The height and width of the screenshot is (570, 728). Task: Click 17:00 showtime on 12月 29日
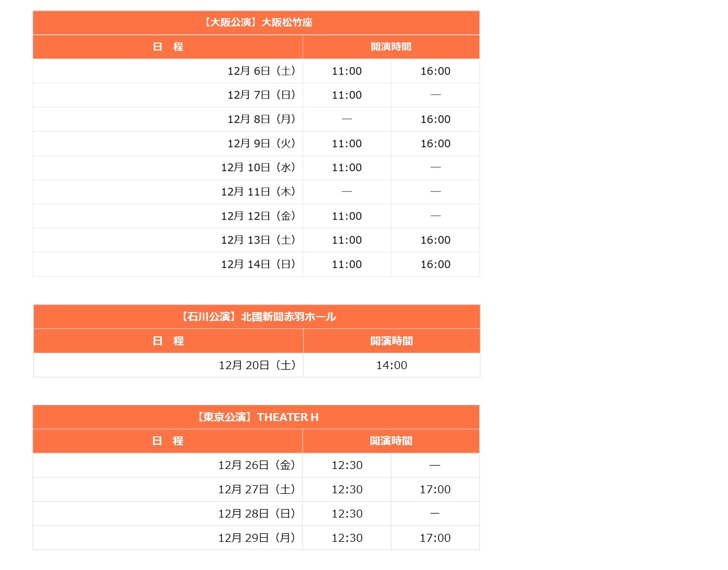pos(436,538)
